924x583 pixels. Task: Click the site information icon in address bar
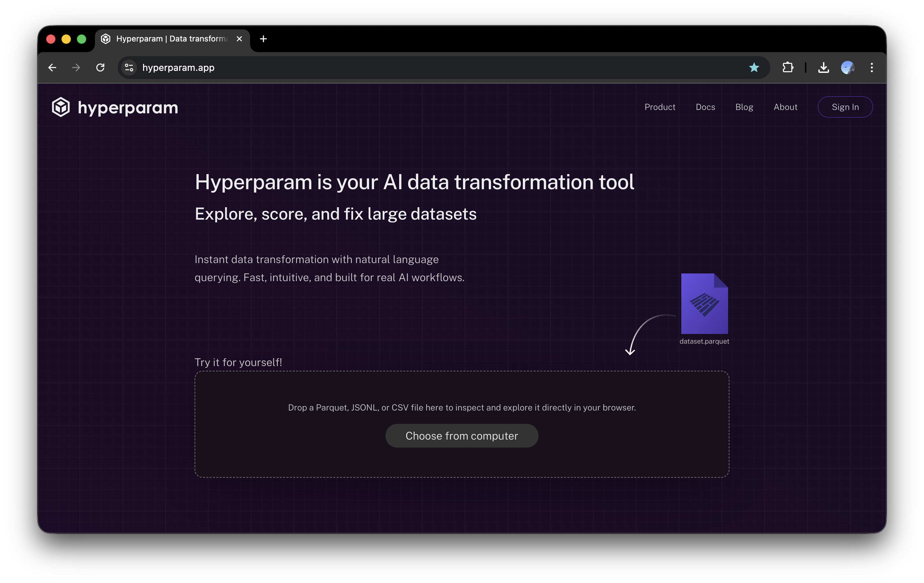[129, 68]
